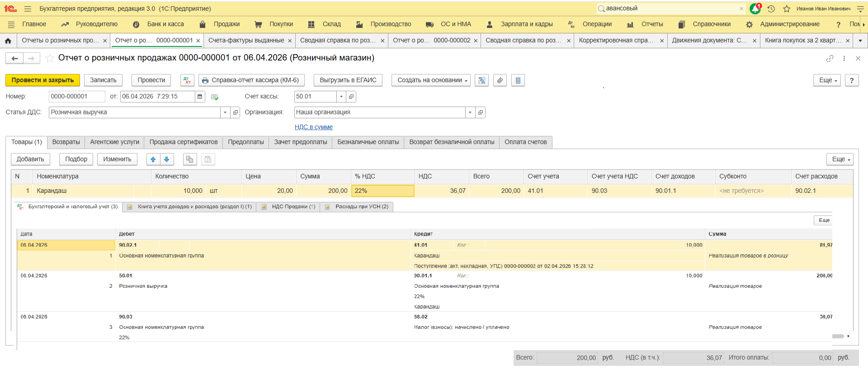Click the НДС в сумме link

(313, 127)
